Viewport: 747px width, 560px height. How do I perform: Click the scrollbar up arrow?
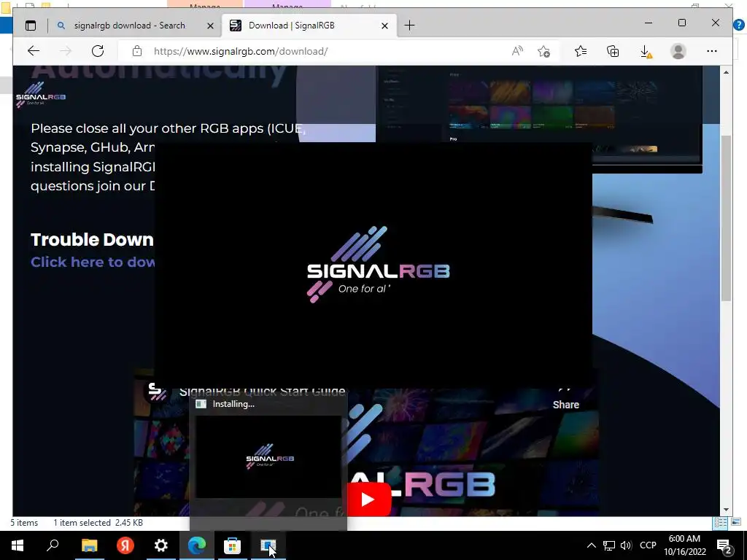point(726,72)
